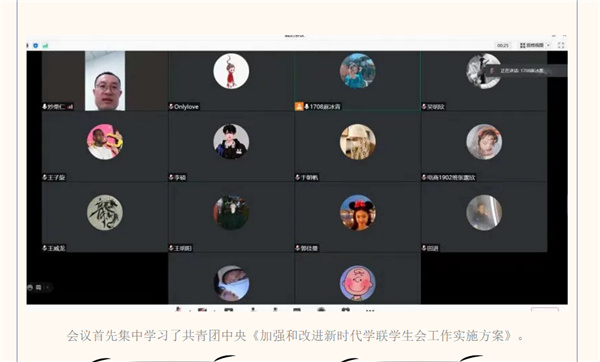Select the dragon calligraphy avatar tile
Image resolution: width=600 pixels, height=362 pixels.
(105, 217)
